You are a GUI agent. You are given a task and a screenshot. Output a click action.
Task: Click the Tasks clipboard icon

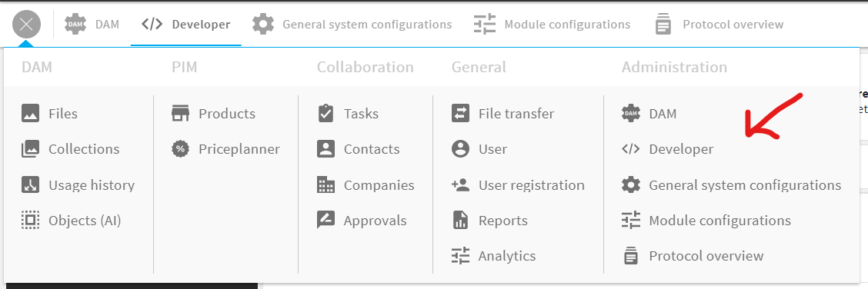325,113
